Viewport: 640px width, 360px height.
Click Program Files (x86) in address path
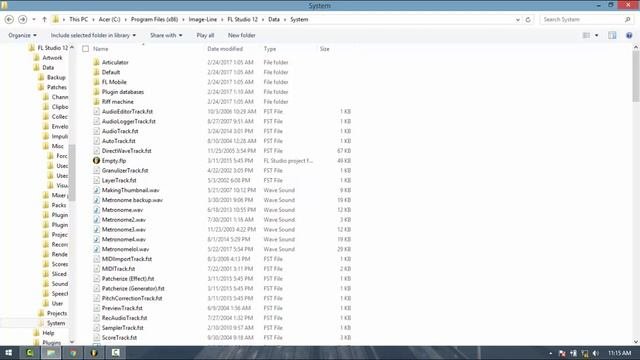coord(154,20)
